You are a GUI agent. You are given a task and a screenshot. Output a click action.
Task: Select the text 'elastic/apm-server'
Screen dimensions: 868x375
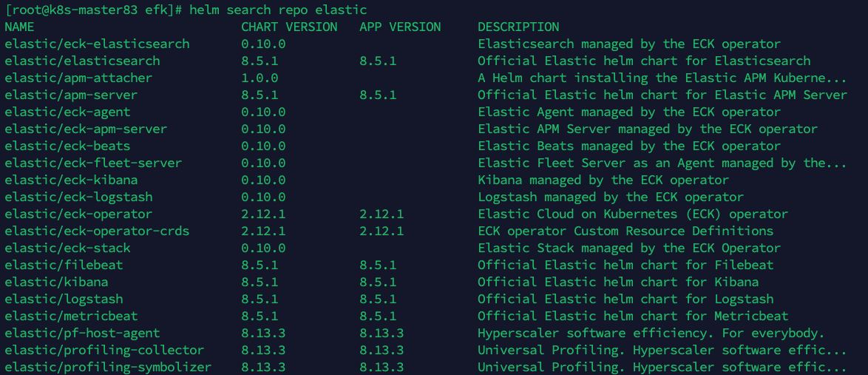(72, 95)
